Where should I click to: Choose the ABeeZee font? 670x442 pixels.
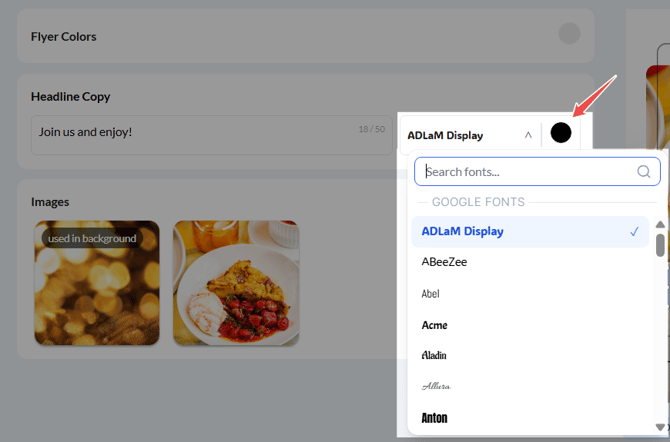tap(444, 262)
